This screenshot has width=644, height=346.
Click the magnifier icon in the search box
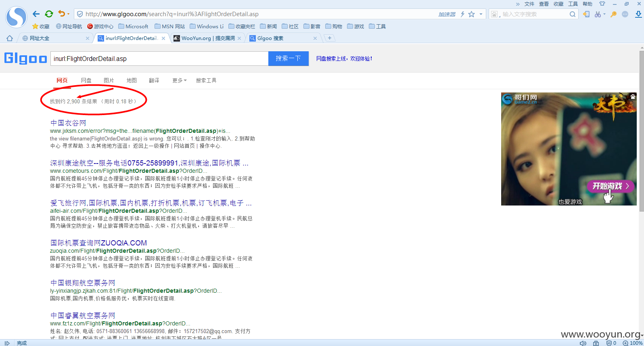point(573,14)
